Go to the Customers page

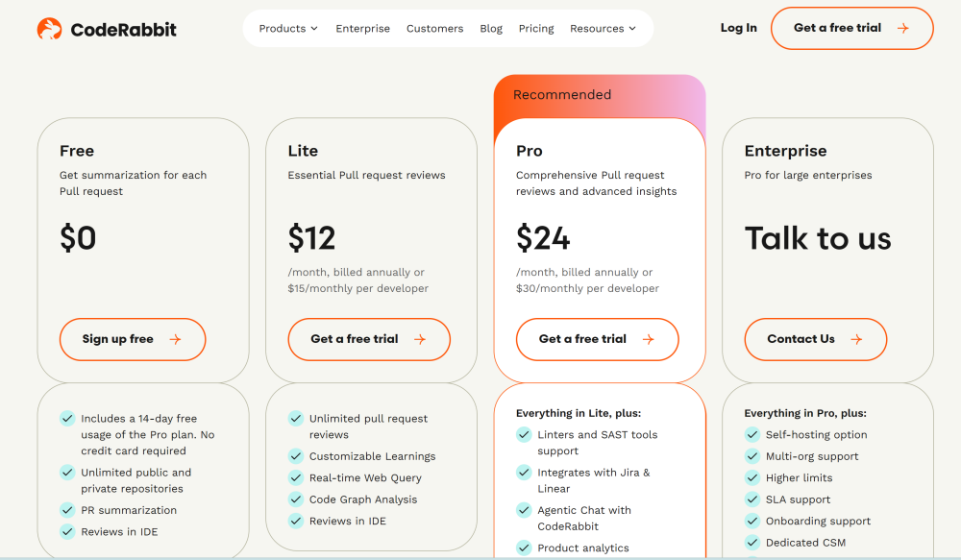coord(434,29)
